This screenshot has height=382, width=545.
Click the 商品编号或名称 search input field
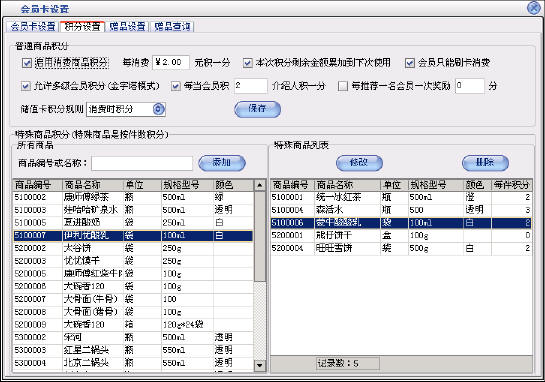pos(142,163)
